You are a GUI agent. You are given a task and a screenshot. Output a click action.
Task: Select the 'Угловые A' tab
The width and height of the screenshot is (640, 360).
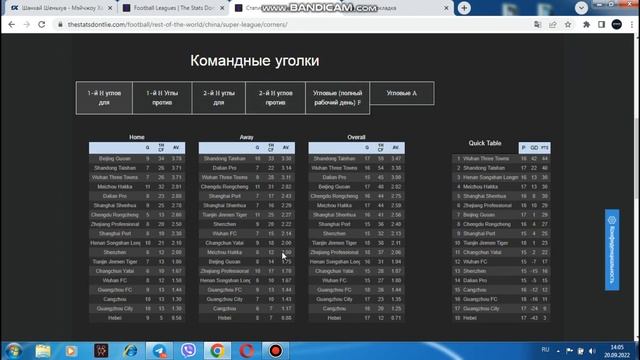(x=402, y=93)
